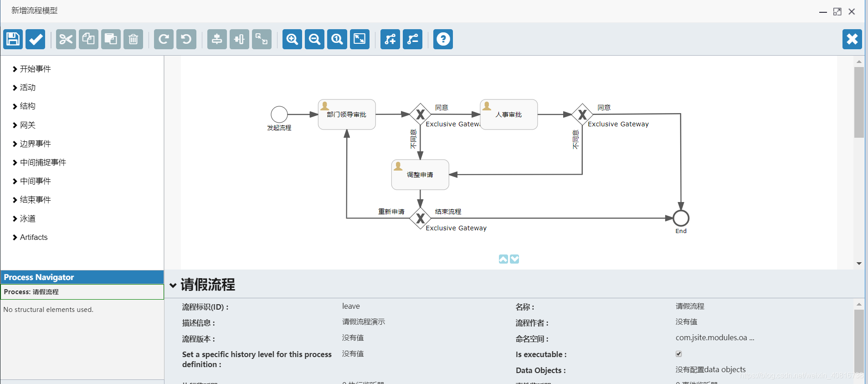Align elements horizontally with toolbar icon

pyautogui.click(x=239, y=39)
